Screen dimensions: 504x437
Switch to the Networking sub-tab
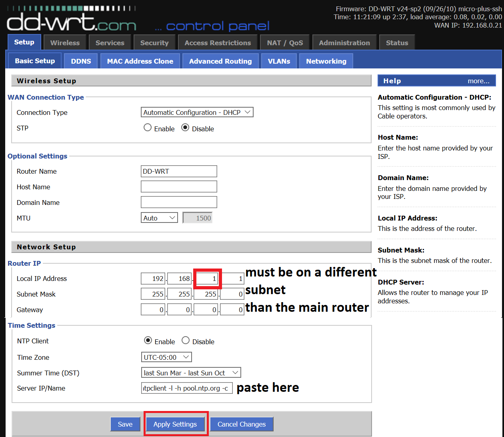coord(326,61)
